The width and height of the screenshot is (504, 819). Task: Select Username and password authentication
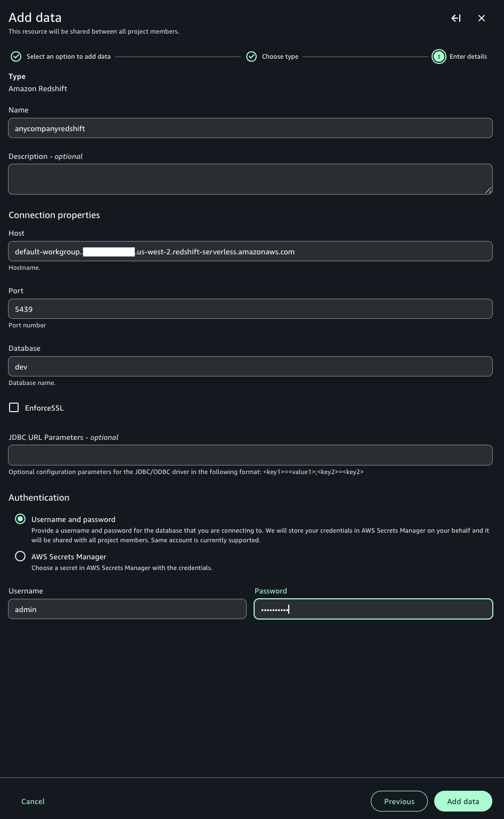click(x=20, y=519)
